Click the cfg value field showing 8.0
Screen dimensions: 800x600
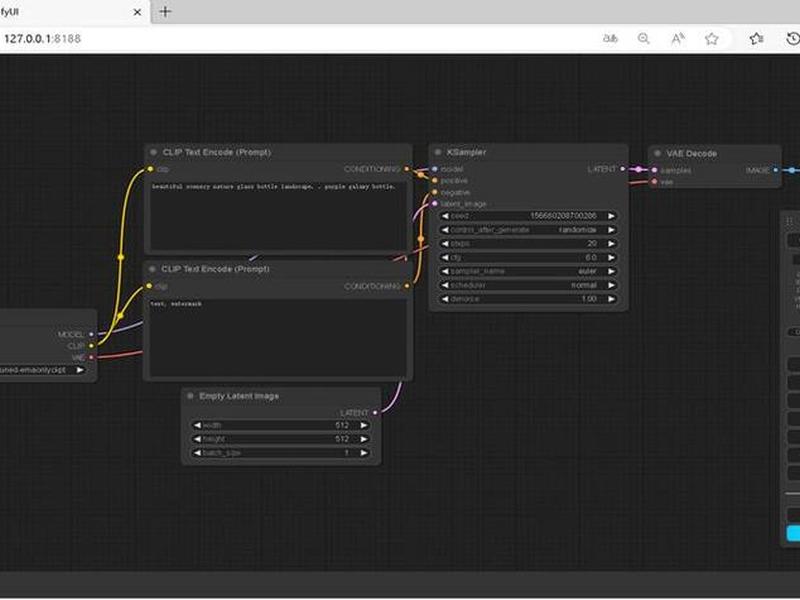click(528, 258)
